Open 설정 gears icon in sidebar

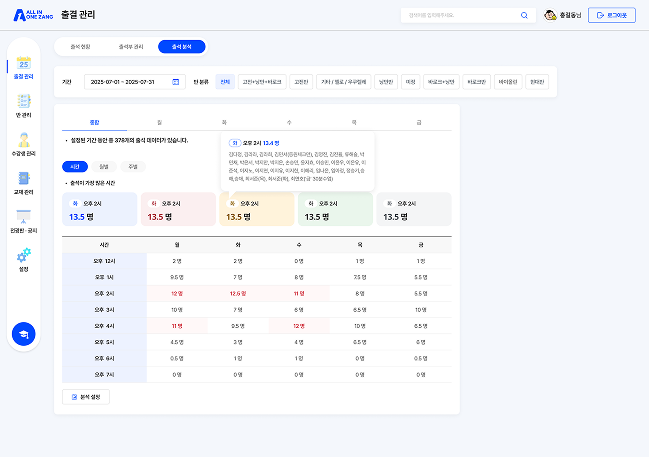(24, 255)
